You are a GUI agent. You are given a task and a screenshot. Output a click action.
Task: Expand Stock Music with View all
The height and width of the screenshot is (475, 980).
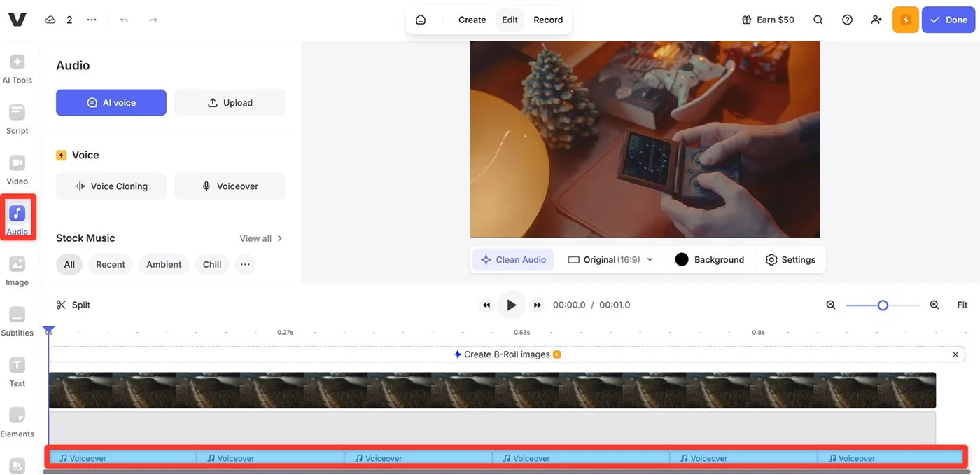point(261,238)
